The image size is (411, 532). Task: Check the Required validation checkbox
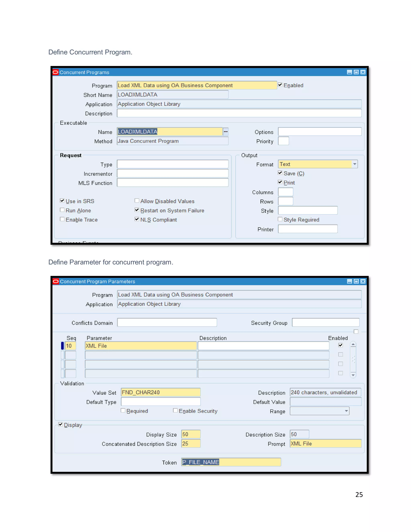(123, 411)
